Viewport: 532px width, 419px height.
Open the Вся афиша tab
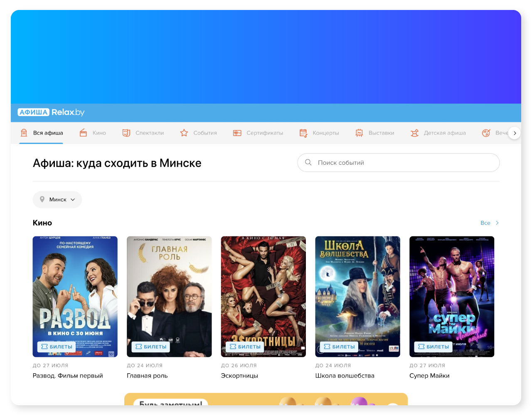41,133
